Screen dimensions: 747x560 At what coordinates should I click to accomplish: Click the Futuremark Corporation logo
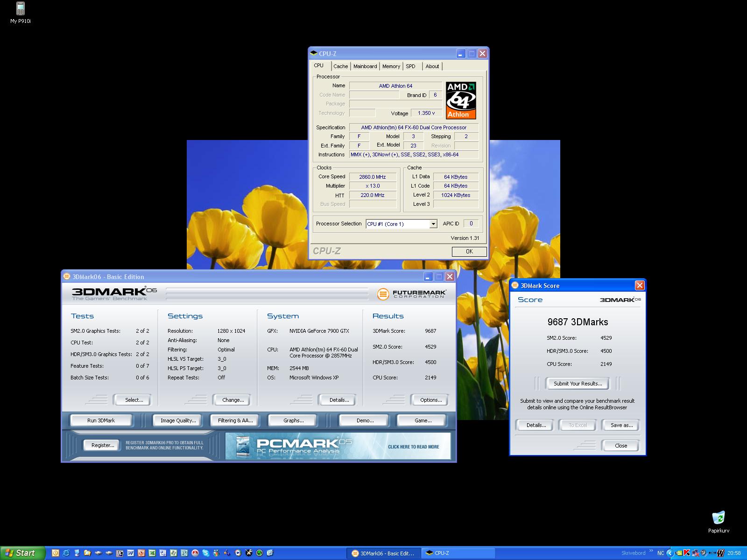[x=411, y=294]
